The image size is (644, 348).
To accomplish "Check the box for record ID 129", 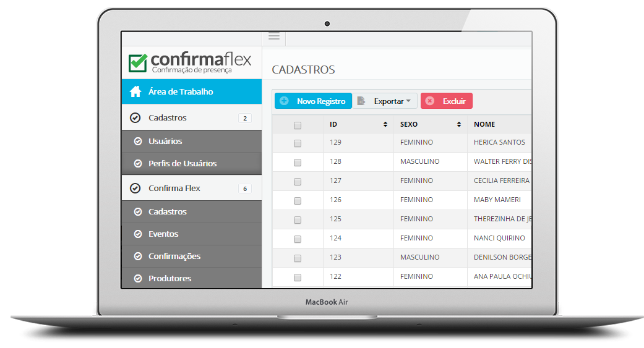I will [x=298, y=143].
